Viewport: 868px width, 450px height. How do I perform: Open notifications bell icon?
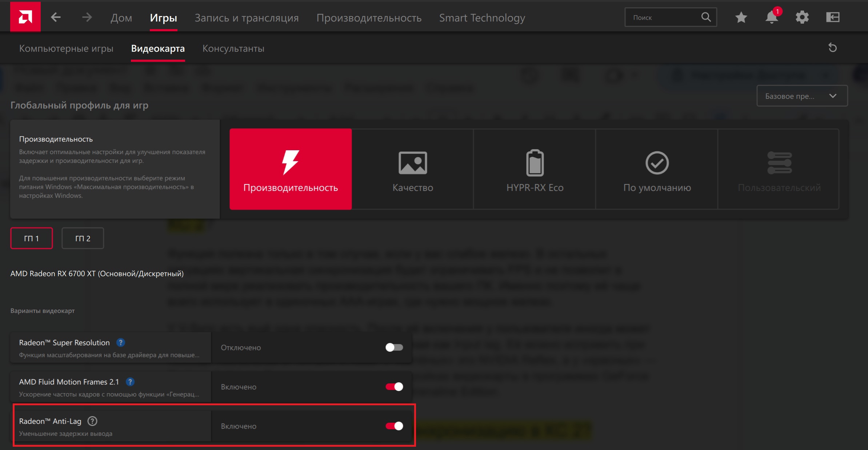[x=772, y=17]
